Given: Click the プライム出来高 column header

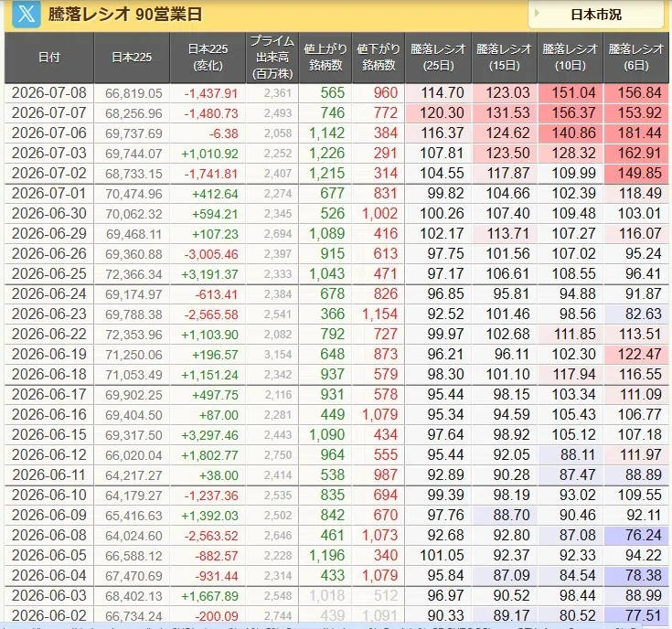Looking at the screenshot, I should [272, 58].
